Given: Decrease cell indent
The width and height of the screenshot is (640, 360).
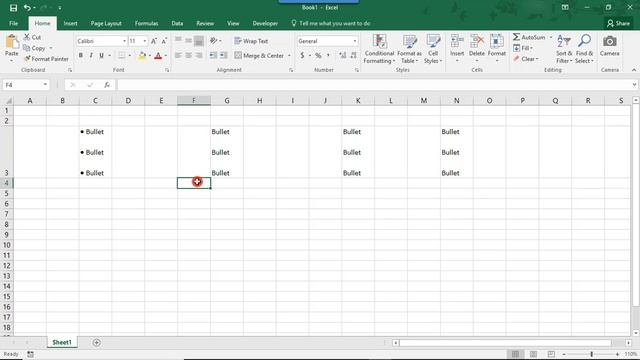Looking at the screenshot, I should click(213, 56).
